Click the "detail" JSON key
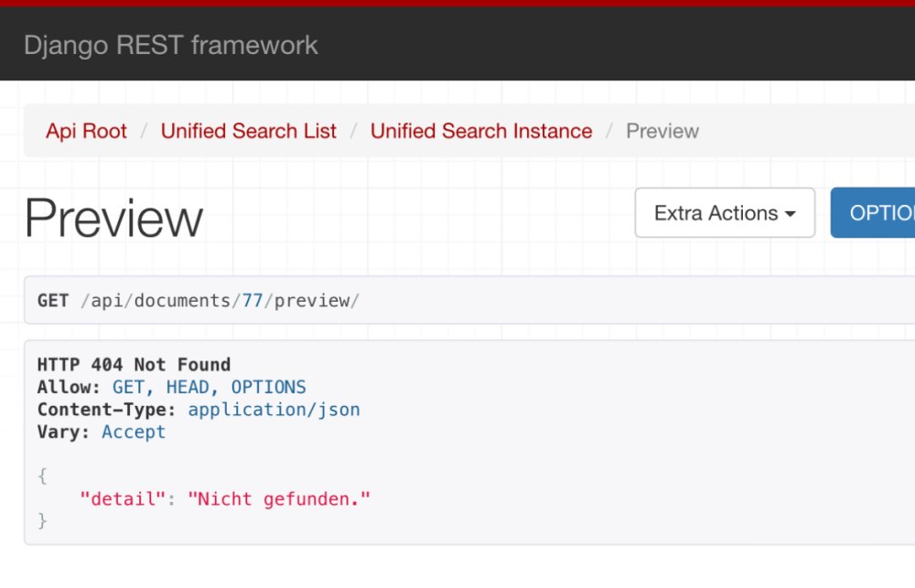 [118, 498]
